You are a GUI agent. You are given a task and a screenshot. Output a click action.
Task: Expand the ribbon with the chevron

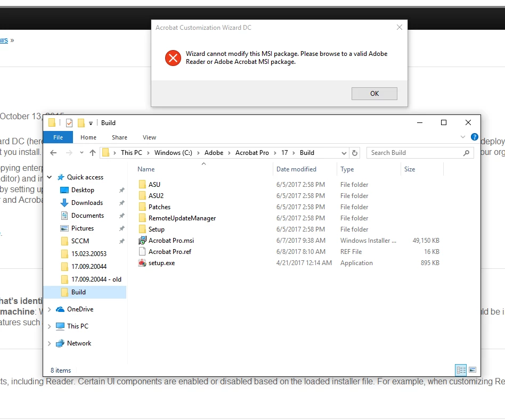click(463, 137)
